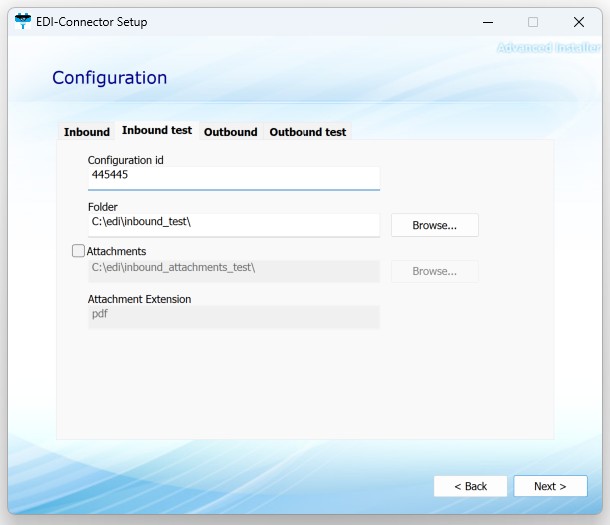Browse for the inbound test folder
The image size is (610, 525).
tap(434, 225)
